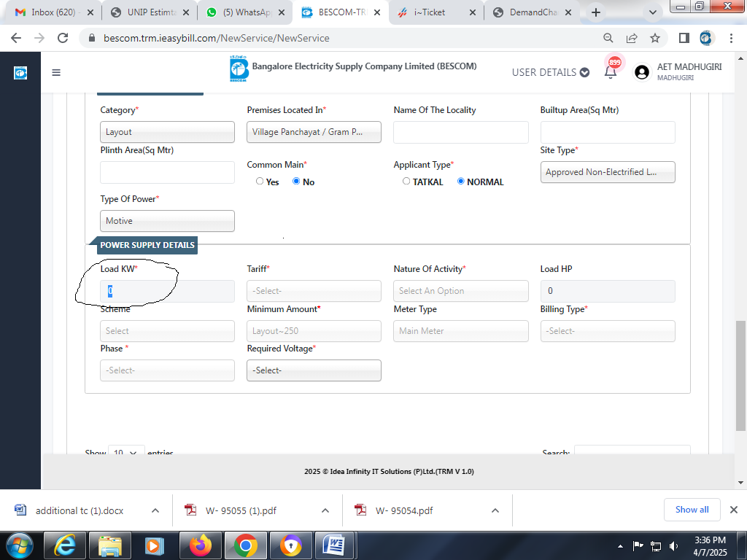Expand options for W- 95055 (1).pdf download

(x=325, y=510)
